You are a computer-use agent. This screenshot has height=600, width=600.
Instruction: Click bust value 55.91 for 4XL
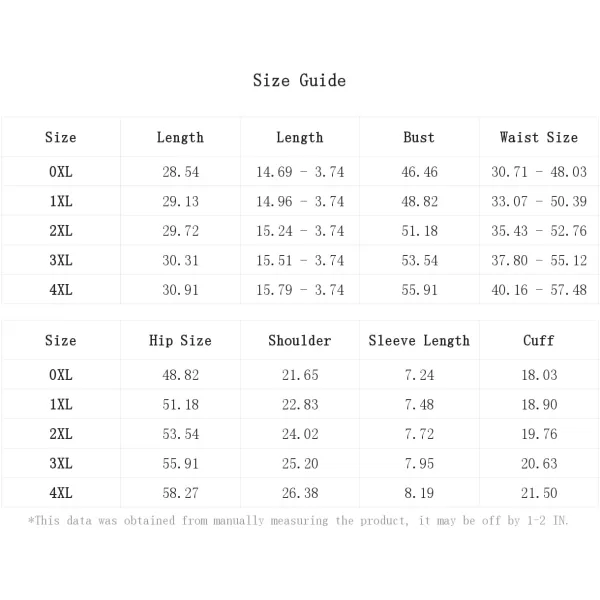[419, 290]
